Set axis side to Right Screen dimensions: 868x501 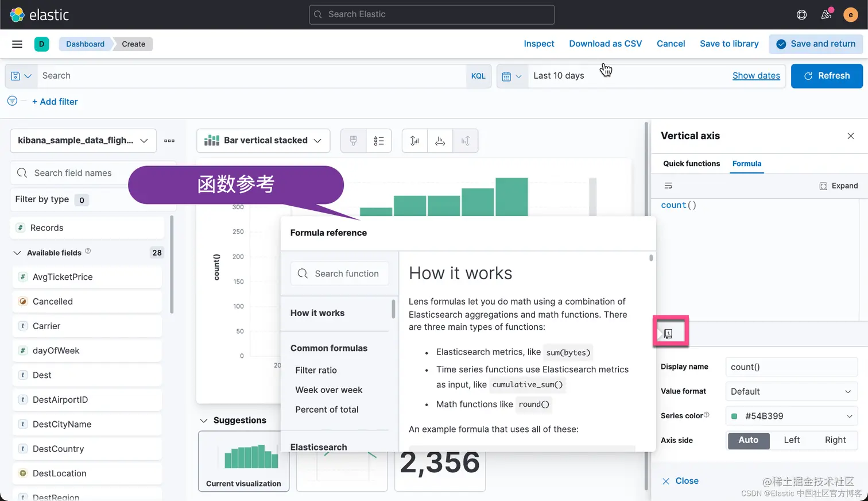[835, 440]
